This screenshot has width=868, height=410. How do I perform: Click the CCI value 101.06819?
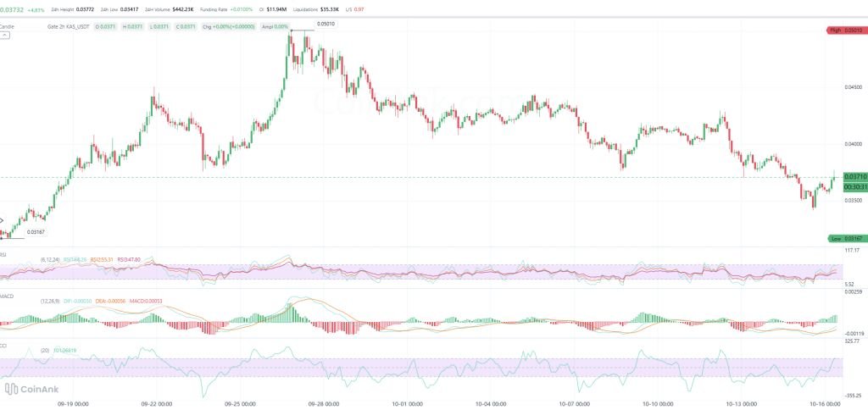[65, 350]
